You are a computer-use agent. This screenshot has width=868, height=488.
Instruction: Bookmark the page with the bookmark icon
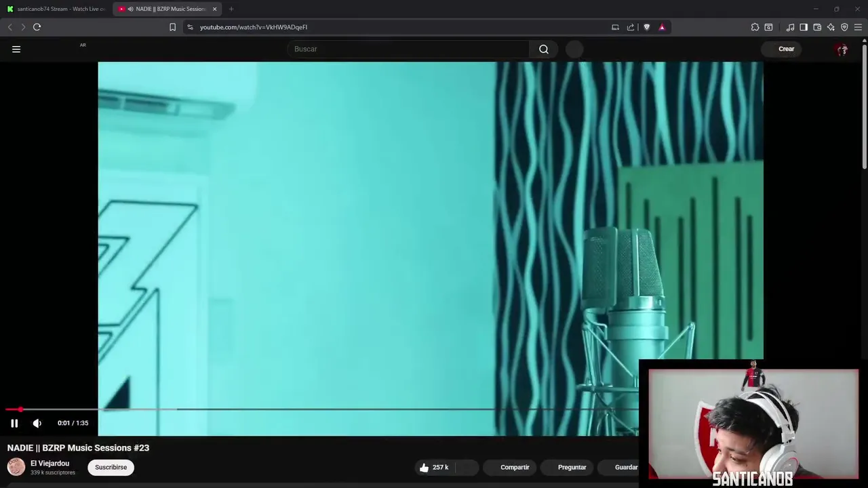[172, 27]
